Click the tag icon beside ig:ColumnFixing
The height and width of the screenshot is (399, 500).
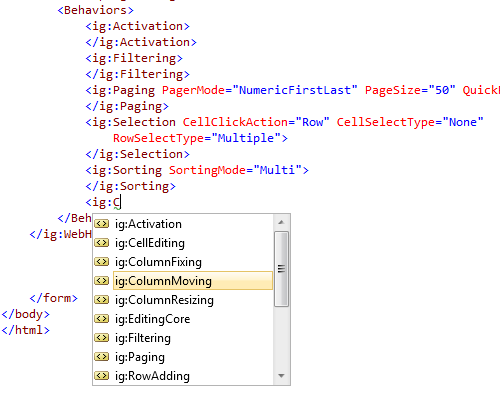point(102,262)
